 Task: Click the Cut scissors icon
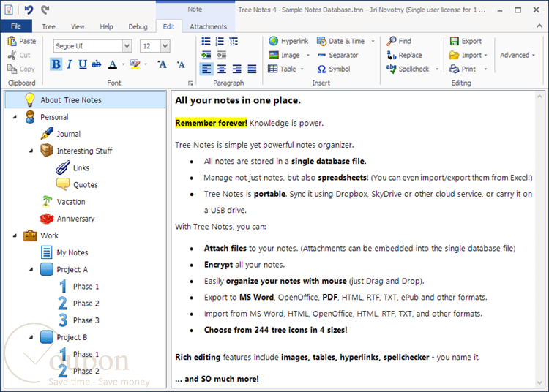click(x=12, y=56)
